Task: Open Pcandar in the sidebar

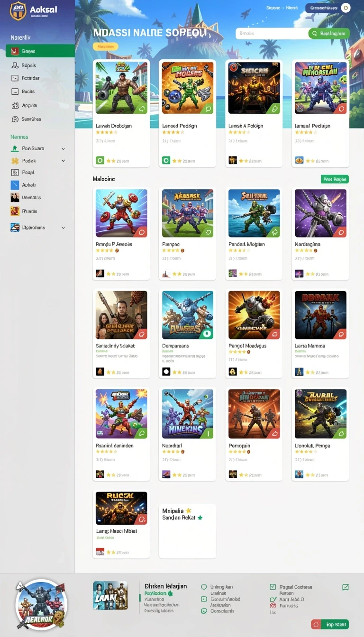Action: (31, 78)
